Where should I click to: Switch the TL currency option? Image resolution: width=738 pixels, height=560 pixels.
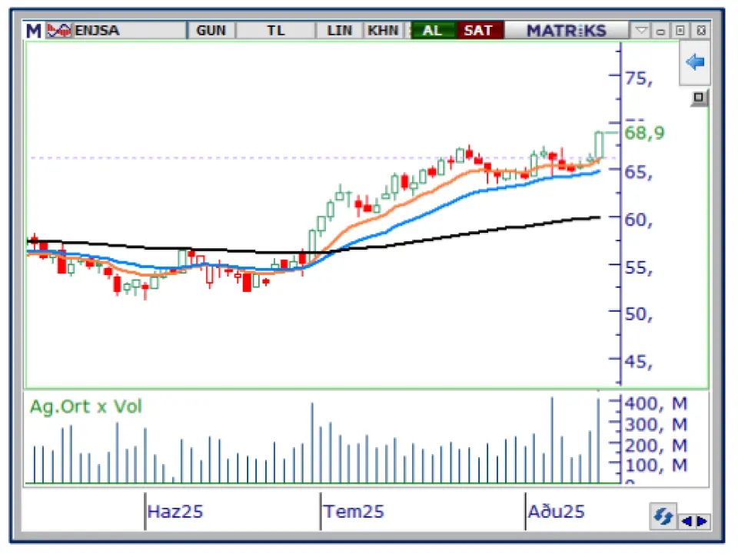pos(276,31)
